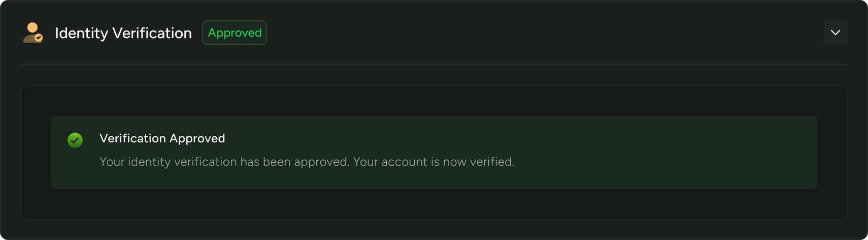Image resolution: width=868 pixels, height=240 pixels.
Task: Click the orange person's head in the icon
Action: pyautogui.click(x=32, y=27)
